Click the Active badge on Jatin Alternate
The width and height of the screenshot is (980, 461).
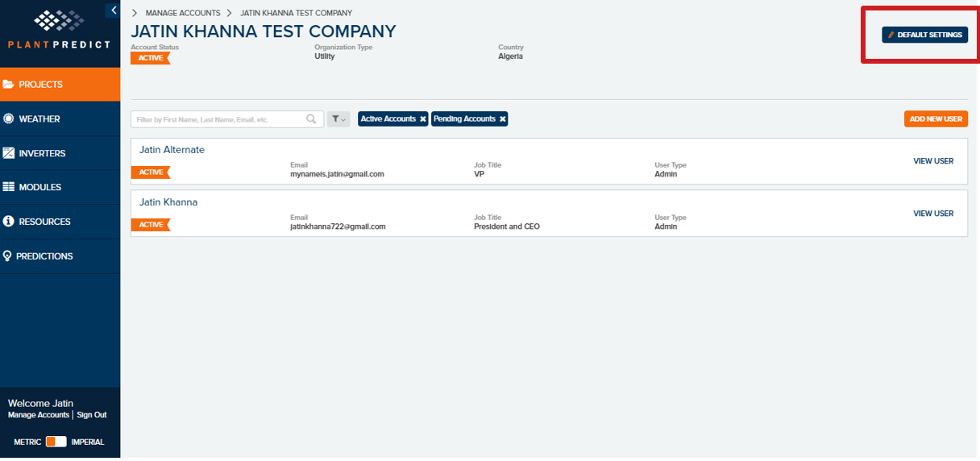coord(151,172)
